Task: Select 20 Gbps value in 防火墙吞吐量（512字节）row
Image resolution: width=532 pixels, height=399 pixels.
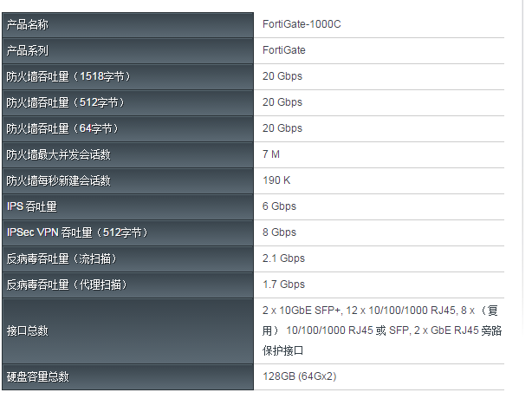Action: tap(282, 102)
